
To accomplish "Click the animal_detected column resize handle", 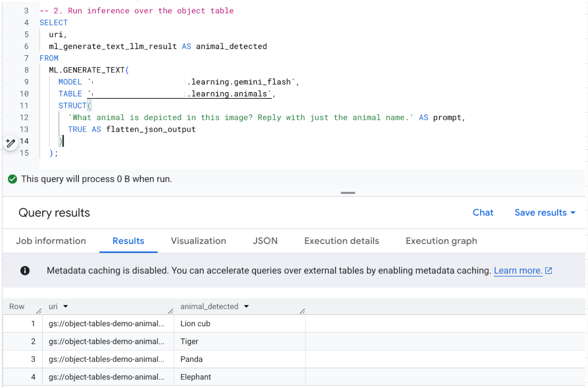I will [302, 311].
